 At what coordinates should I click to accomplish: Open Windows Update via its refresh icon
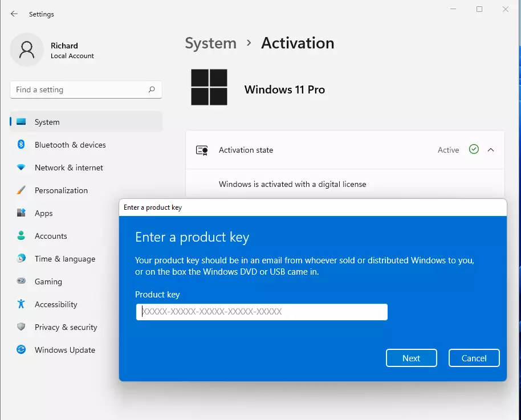[21, 349]
